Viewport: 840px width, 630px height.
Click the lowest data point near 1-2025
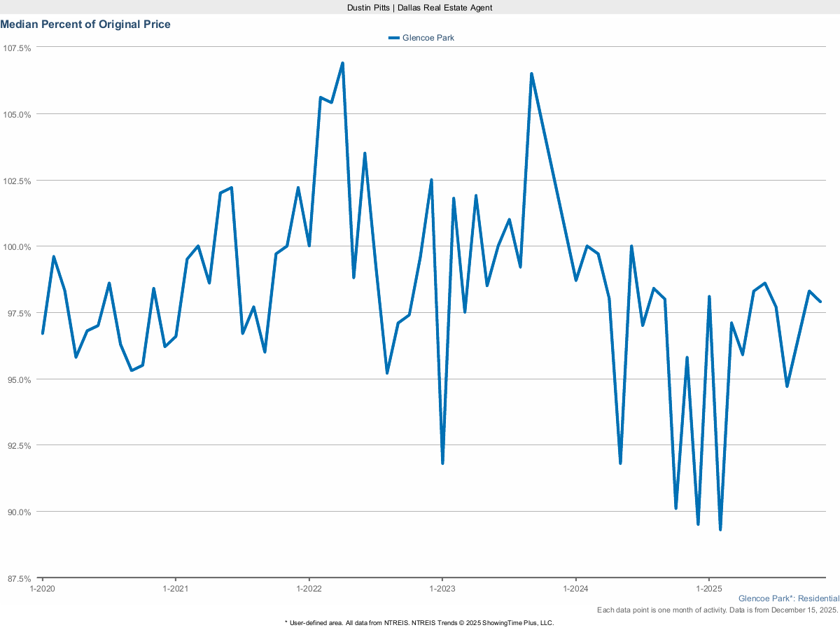[x=720, y=531]
